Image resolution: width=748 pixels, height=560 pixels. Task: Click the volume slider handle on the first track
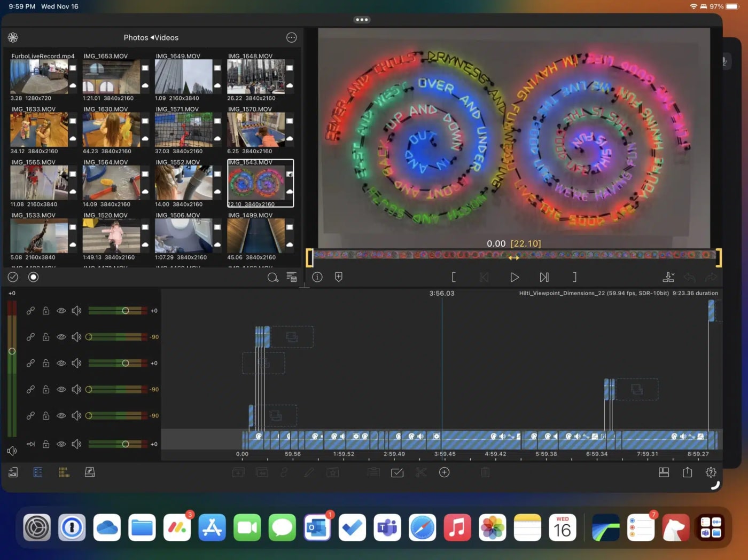[126, 310]
